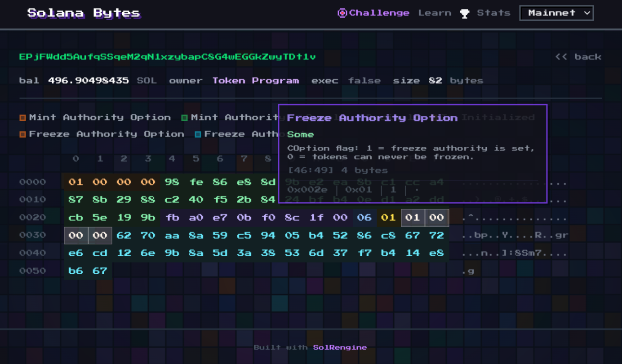This screenshot has width=622, height=364.
Task: Click the row offset label 0020
Action: 32,218
